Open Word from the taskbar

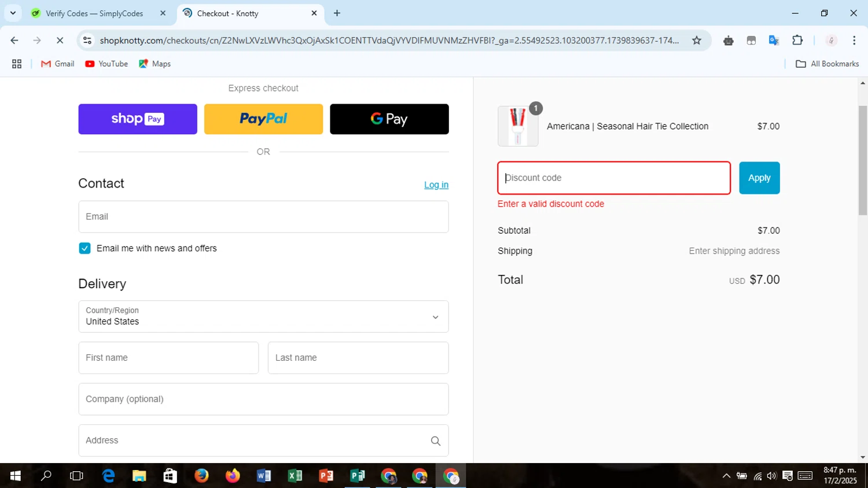click(264, 476)
